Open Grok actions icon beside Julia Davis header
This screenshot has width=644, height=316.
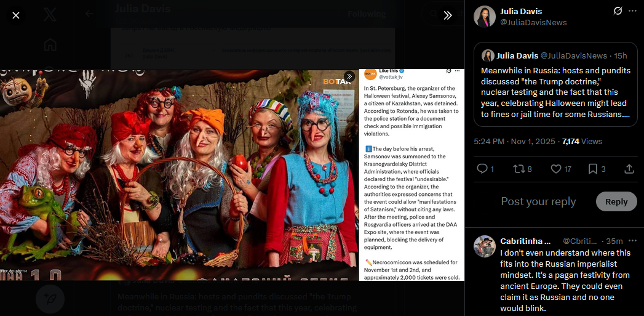(x=618, y=11)
